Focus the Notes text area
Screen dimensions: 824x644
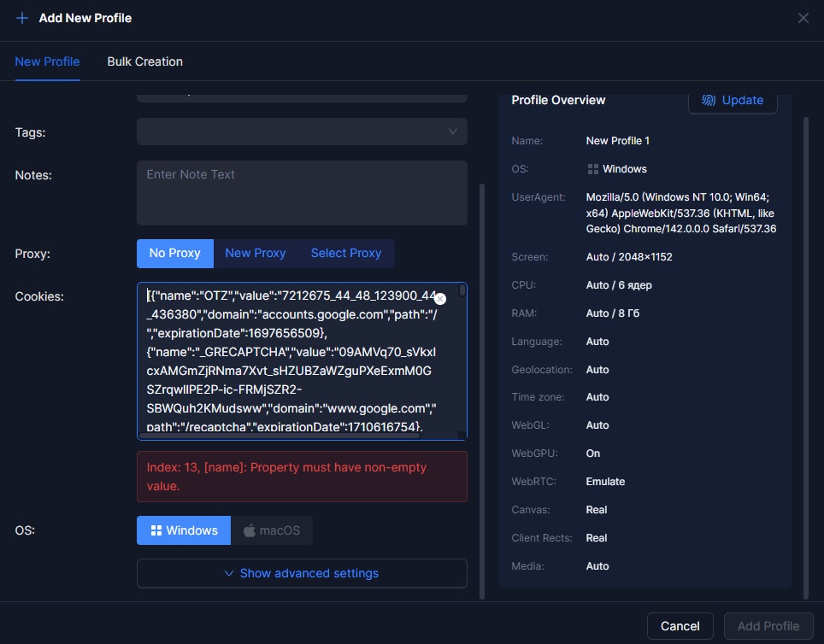tap(303, 193)
